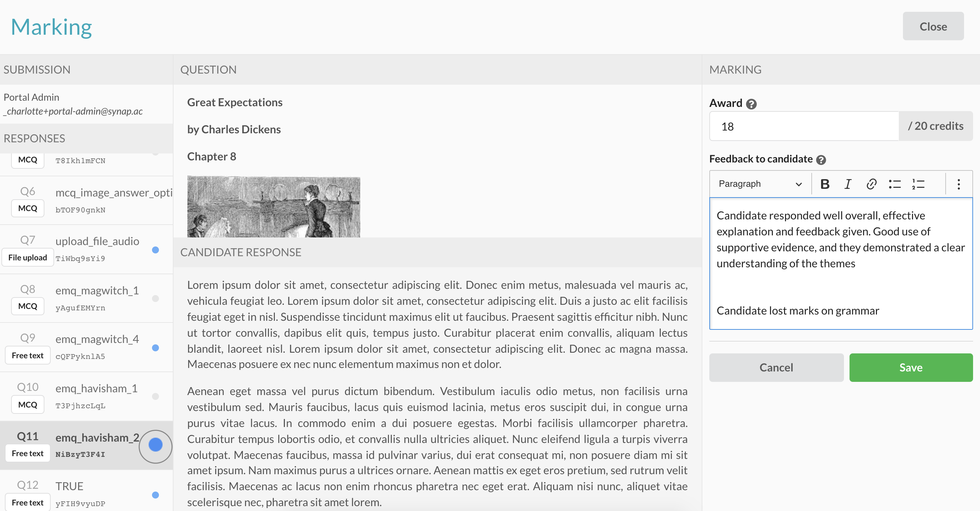Screen dimensions: 980x511
Task: Save the marking
Action: point(911,368)
